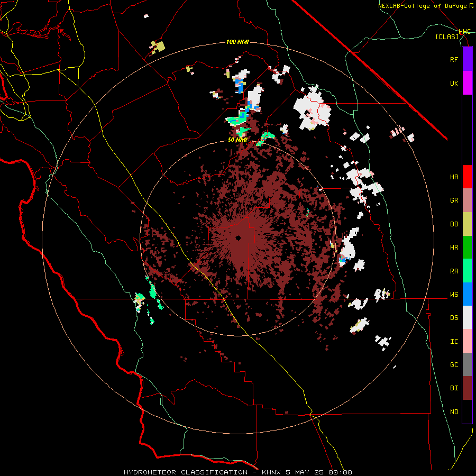Click the GC legend label

pos(454,365)
